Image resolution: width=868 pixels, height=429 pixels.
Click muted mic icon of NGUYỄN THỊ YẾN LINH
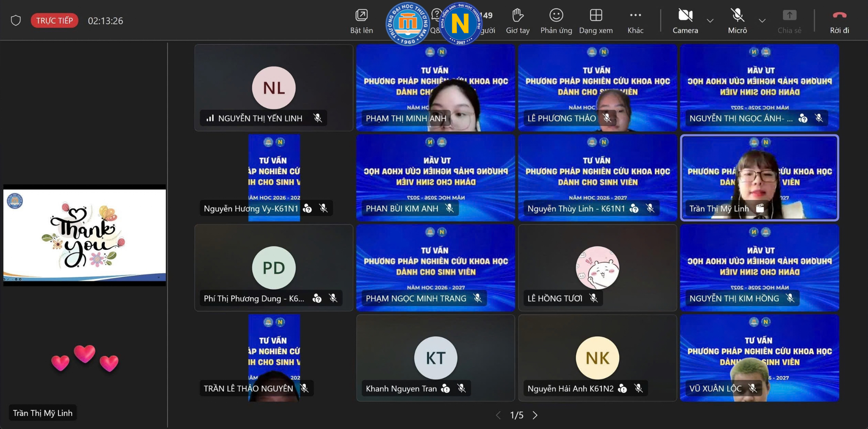pyautogui.click(x=317, y=118)
